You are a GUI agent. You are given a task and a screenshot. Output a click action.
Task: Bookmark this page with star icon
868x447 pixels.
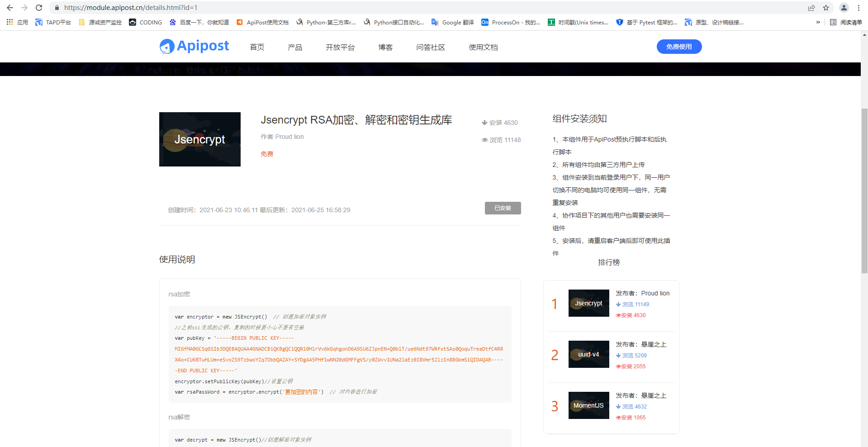click(x=826, y=8)
